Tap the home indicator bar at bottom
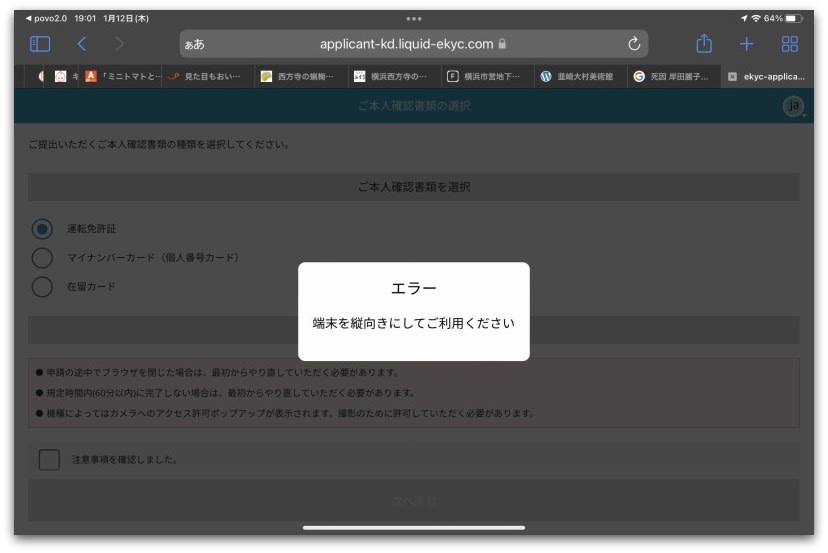Image resolution: width=828 pixels, height=553 pixels. [413, 527]
